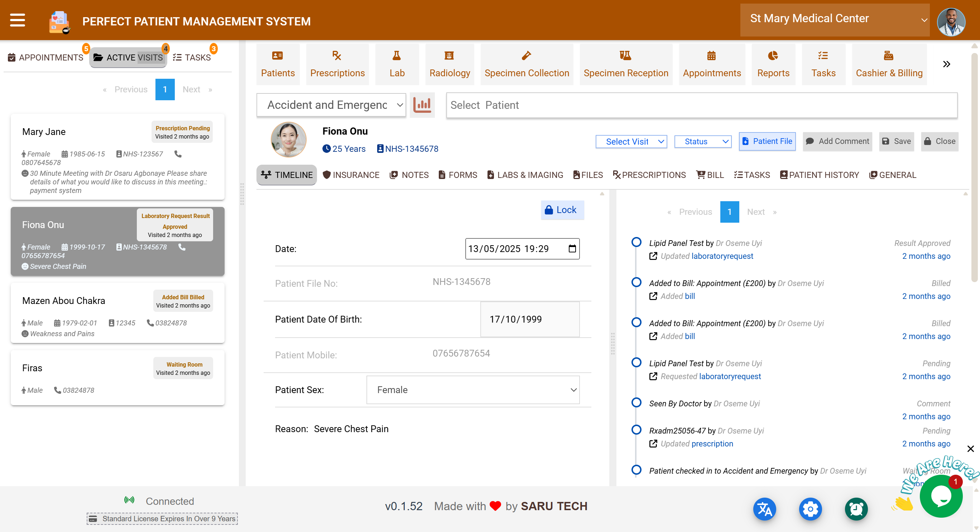
Task: Open Cashier & Billing module
Action: click(889, 64)
